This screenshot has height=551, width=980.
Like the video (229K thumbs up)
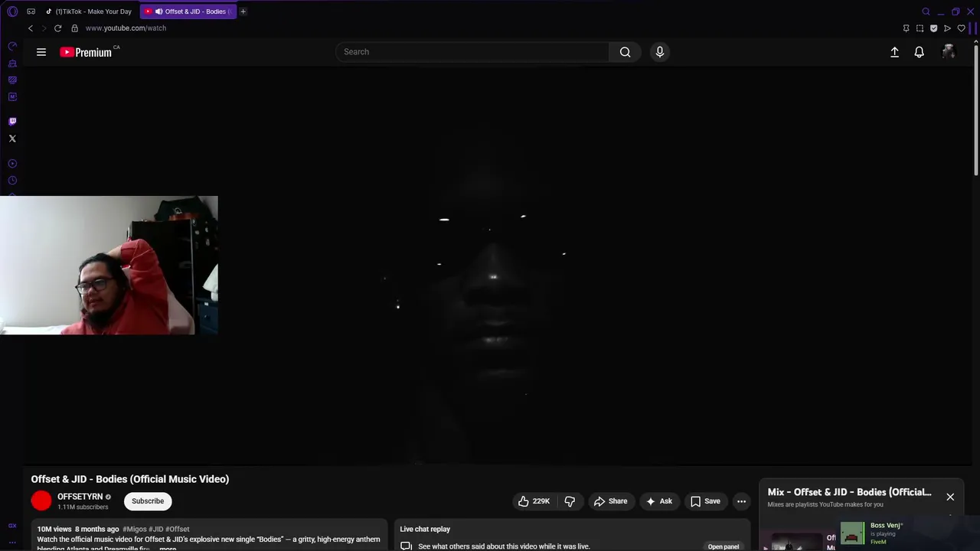coord(534,501)
